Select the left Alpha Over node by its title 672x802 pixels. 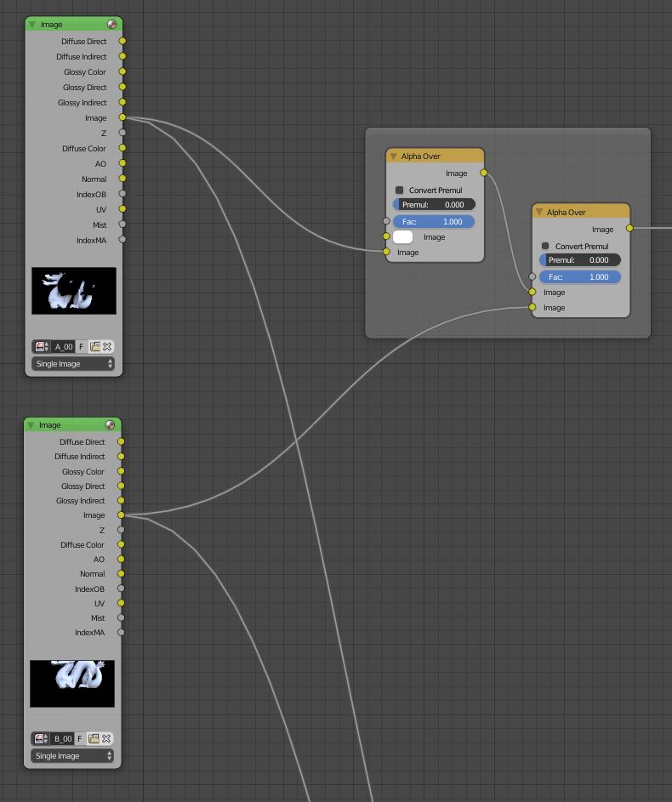pyautogui.click(x=420, y=156)
